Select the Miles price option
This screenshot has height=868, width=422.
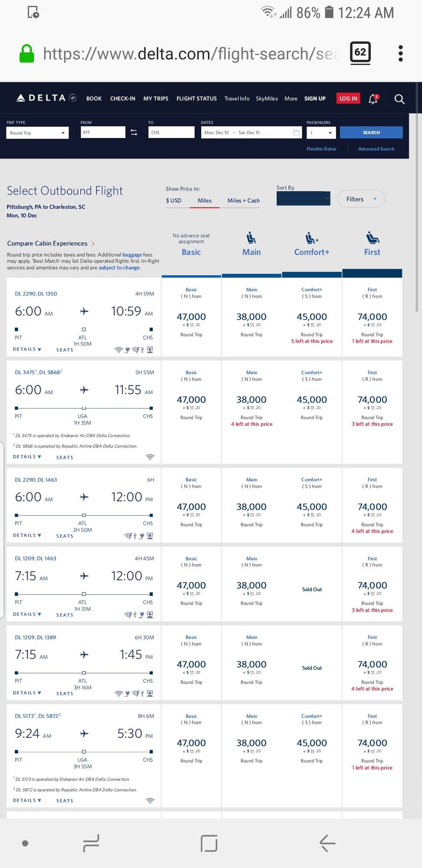pyautogui.click(x=205, y=201)
